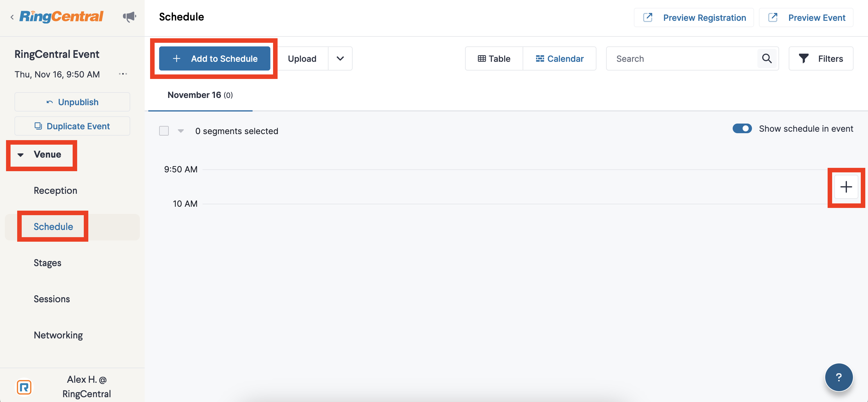
Task: Open Sessions in the sidebar
Action: (52, 299)
